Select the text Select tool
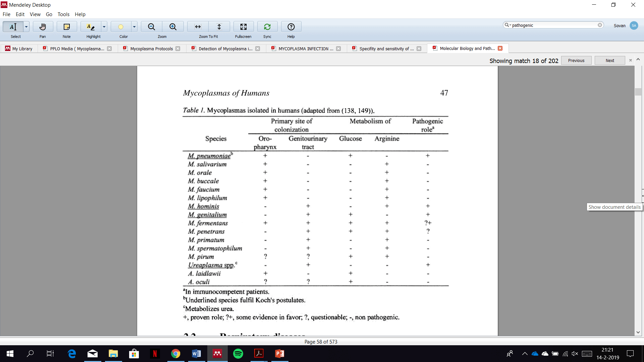This screenshot has height=362, width=644. 13,27
